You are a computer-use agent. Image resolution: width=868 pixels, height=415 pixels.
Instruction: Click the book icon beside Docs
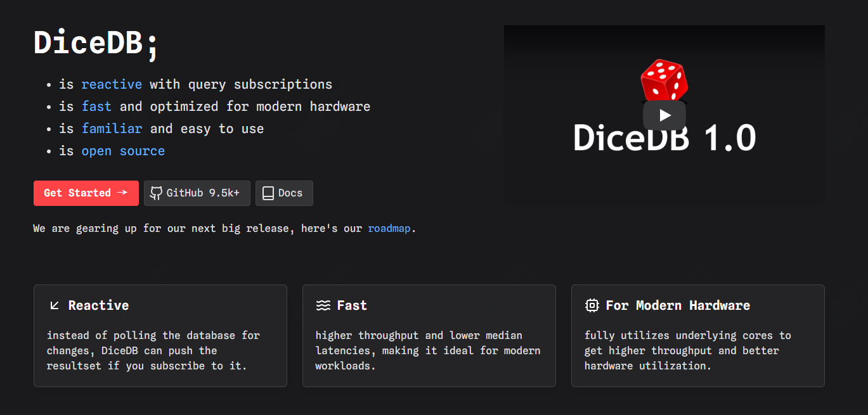click(x=268, y=193)
